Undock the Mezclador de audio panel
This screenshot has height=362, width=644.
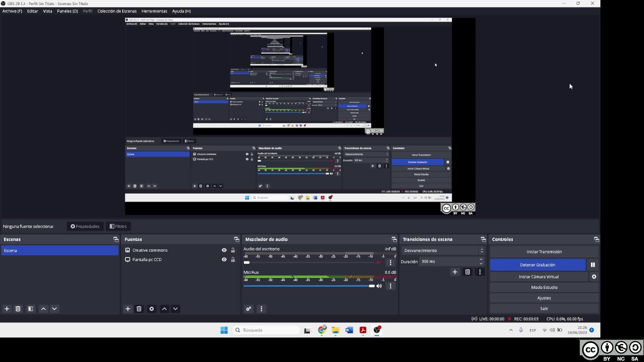click(x=394, y=239)
